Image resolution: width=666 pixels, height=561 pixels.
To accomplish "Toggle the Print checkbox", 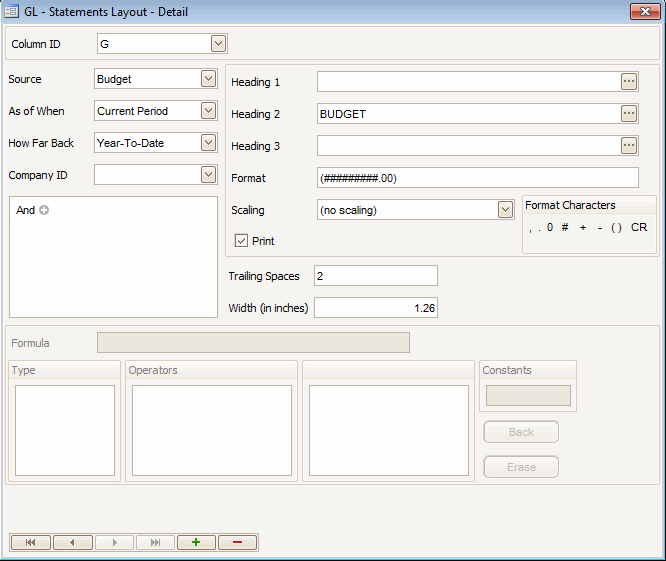I will [x=241, y=241].
